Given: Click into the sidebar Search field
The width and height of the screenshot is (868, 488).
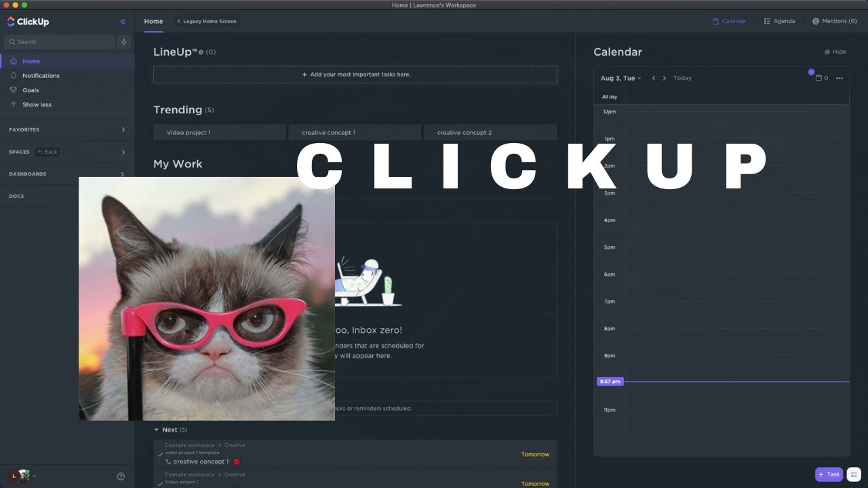Looking at the screenshot, I should (x=59, y=42).
